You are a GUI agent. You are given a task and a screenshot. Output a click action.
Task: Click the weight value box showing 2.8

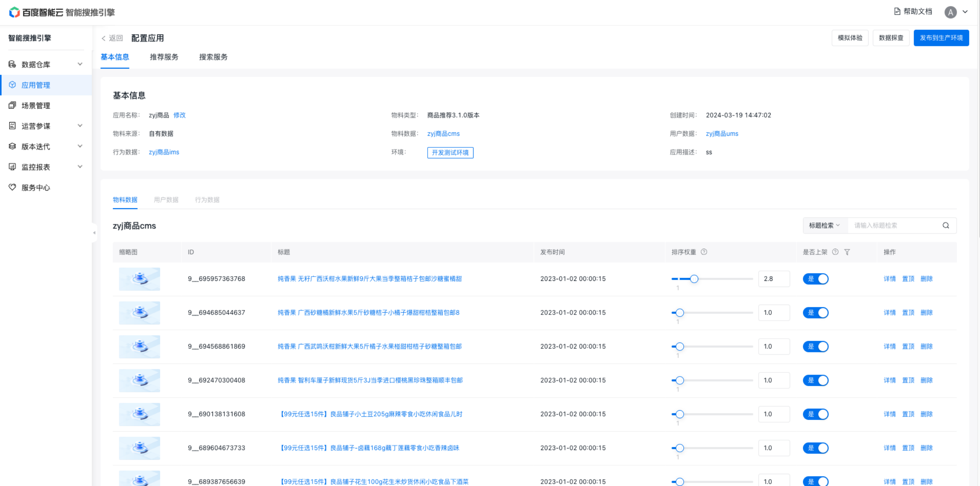tap(774, 279)
